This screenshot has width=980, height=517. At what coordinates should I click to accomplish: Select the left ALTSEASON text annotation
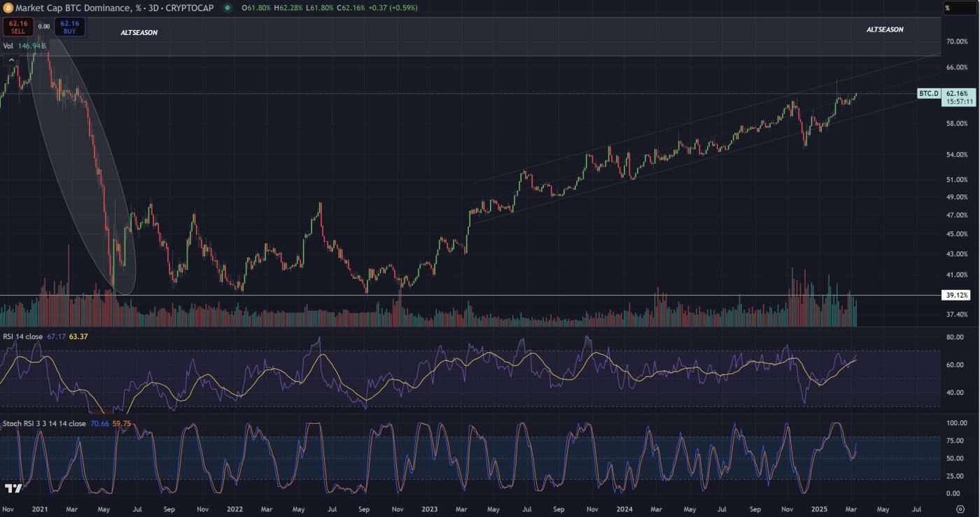(x=139, y=32)
